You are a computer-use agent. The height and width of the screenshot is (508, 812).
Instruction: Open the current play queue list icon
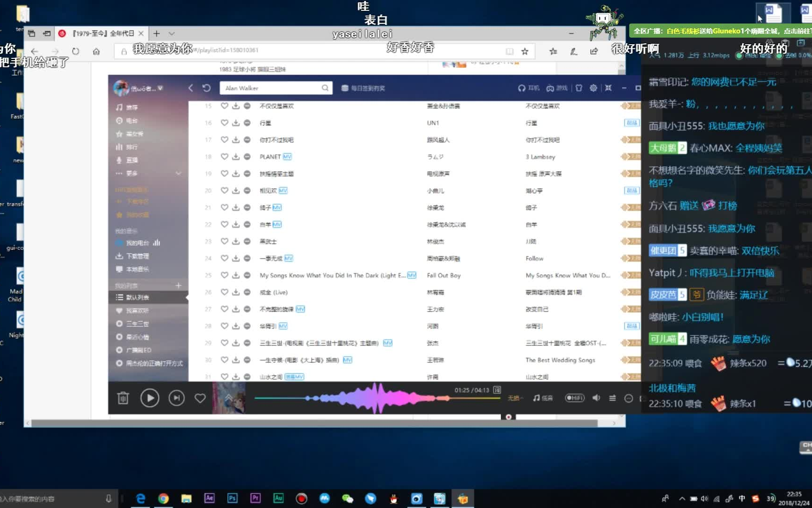click(612, 398)
